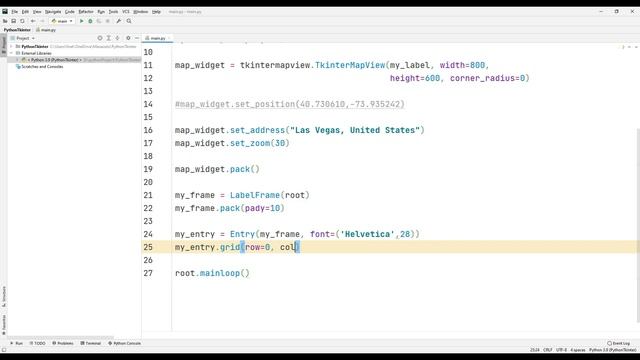The image size is (640, 360).
Task: Open the CRLF line separator selector
Action: 548,350
